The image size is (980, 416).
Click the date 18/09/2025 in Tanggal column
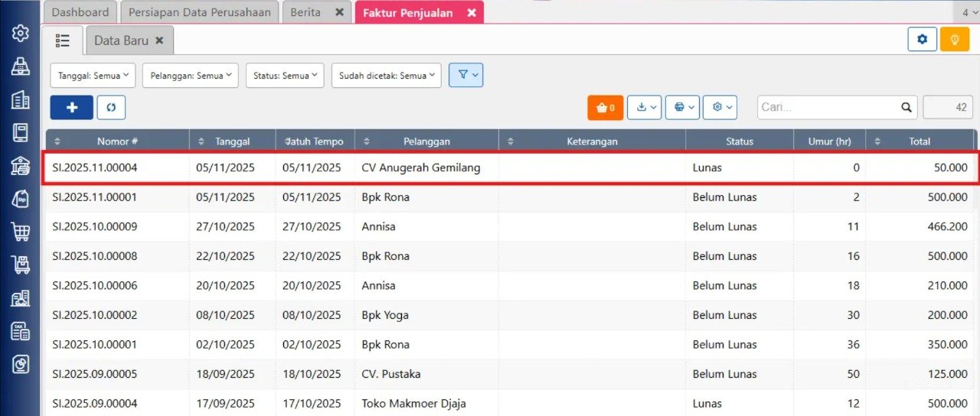225,375
